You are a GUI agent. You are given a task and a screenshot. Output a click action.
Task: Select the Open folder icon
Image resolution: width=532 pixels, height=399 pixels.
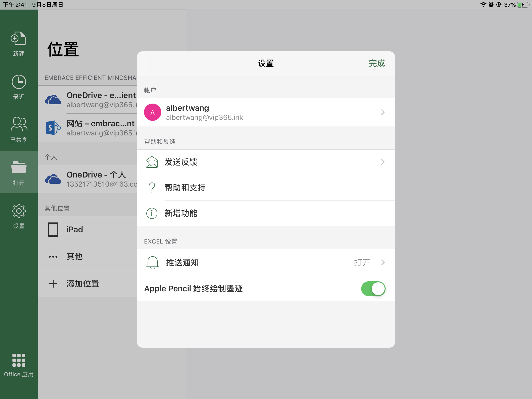19,167
